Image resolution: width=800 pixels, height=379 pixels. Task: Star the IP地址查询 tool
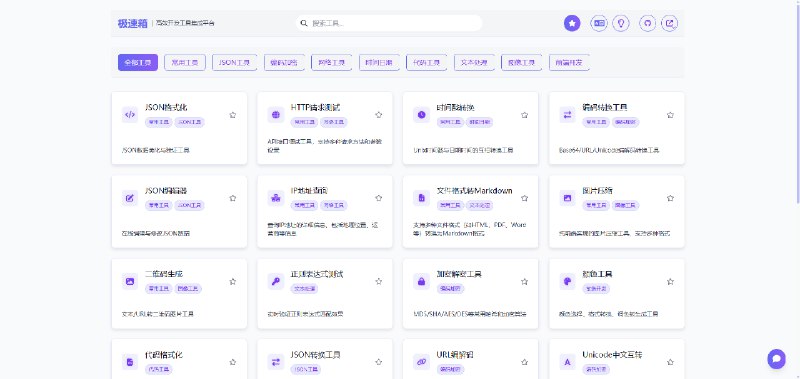[x=379, y=198]
